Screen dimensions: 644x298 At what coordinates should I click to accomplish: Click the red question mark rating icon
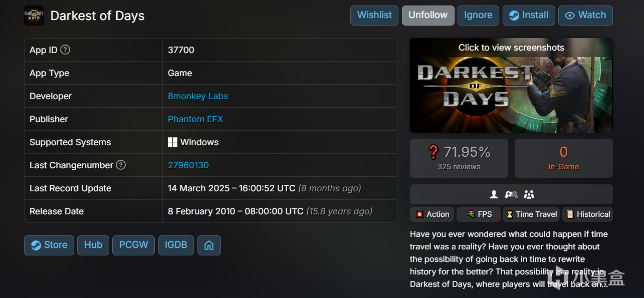click(434, 152)
